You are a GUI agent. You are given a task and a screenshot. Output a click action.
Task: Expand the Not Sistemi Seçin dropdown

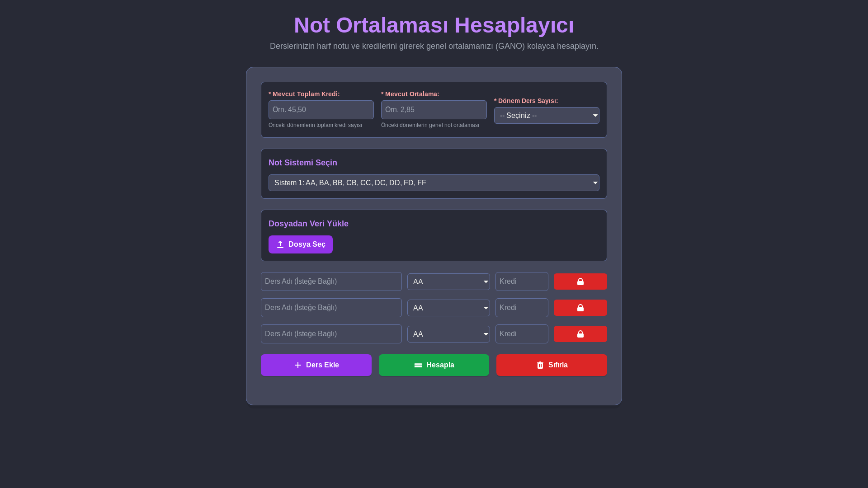coord(434,183)
